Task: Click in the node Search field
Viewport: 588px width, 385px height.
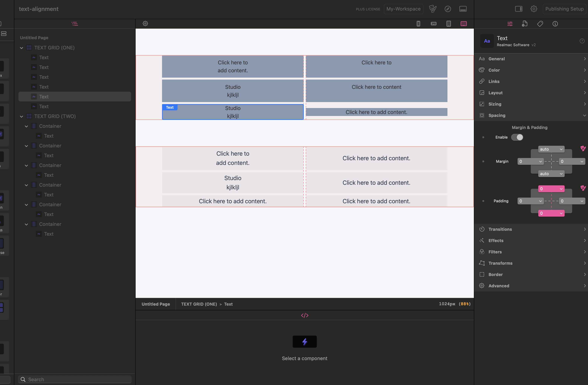Action: (x=75, y=379)
